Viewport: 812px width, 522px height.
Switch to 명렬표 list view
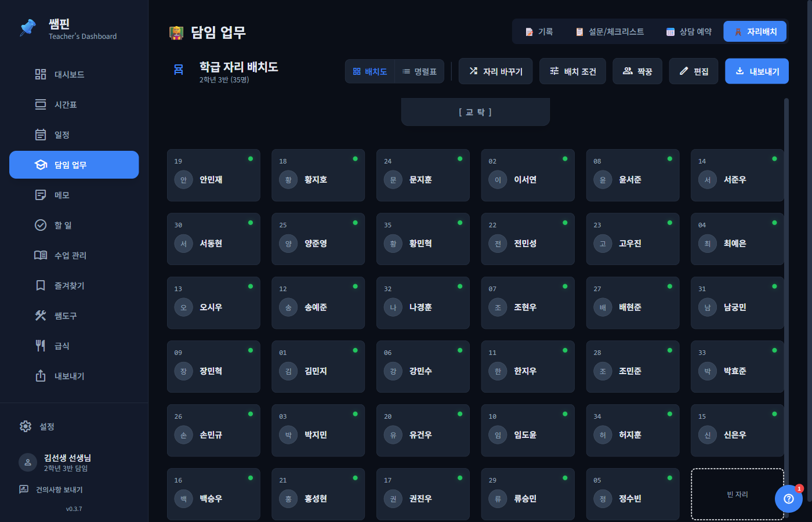click(419, 71)
